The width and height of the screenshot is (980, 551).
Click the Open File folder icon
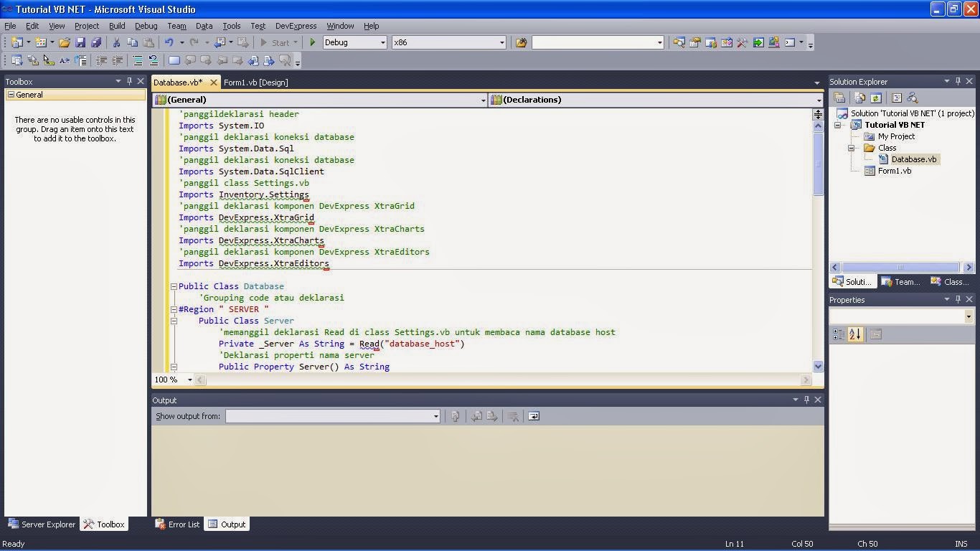tap(65, 43)
